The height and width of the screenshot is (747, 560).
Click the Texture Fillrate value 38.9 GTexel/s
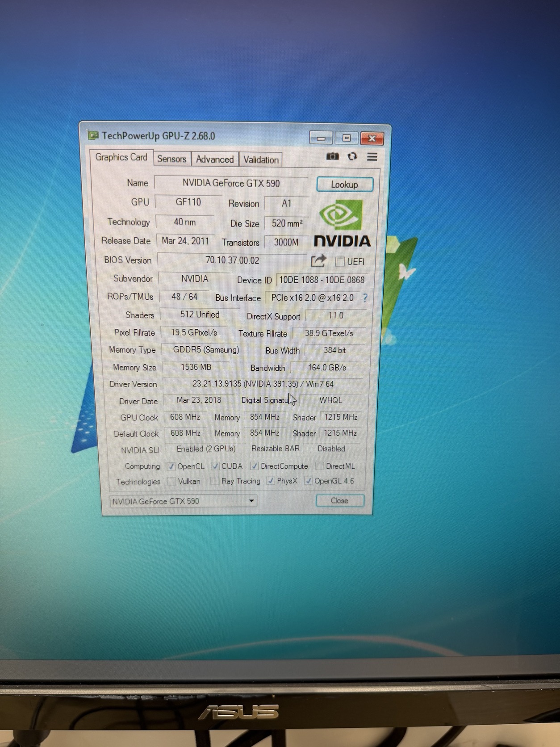click(329, 333)
